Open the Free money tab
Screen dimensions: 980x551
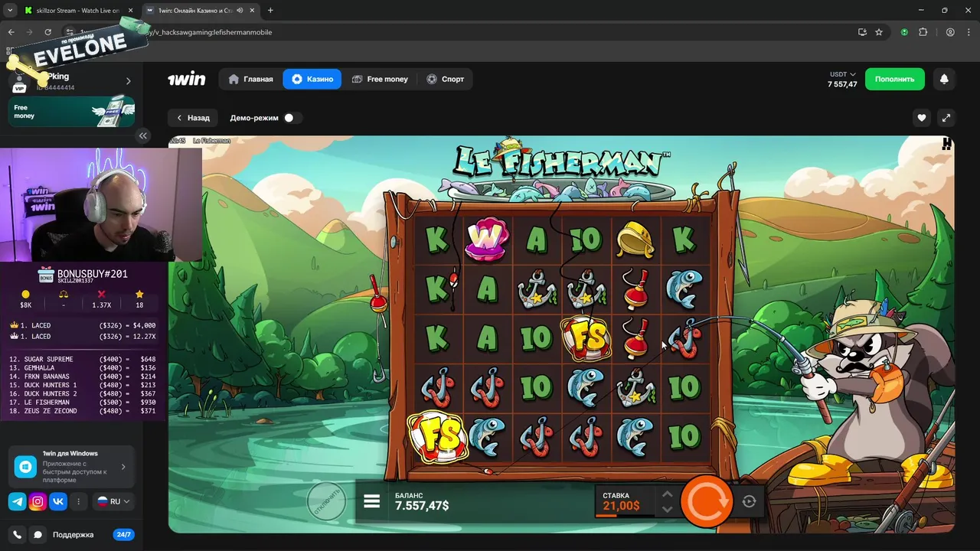[x=380, y=79]
